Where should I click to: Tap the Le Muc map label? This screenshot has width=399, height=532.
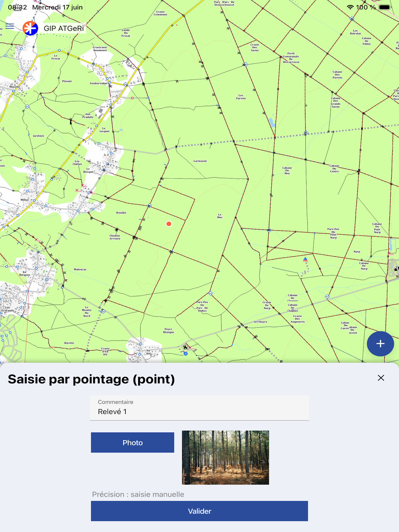coord(220,216)
